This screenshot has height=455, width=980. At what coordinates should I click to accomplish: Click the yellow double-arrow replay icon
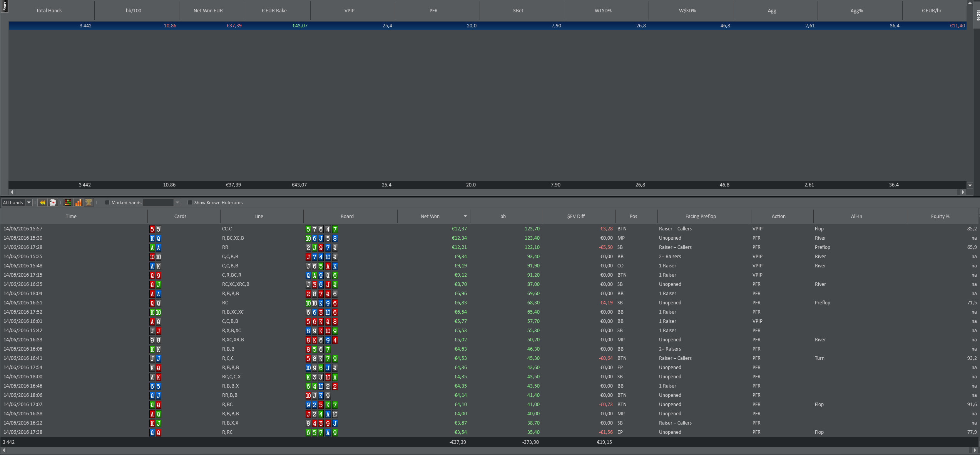tap(42, 203)
